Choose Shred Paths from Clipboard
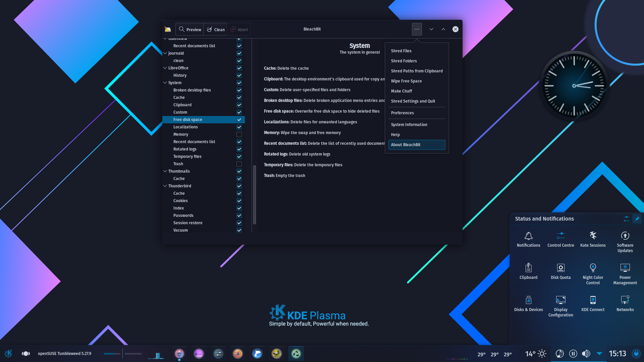This screenshot has width=644, height=362. point(417,71)
